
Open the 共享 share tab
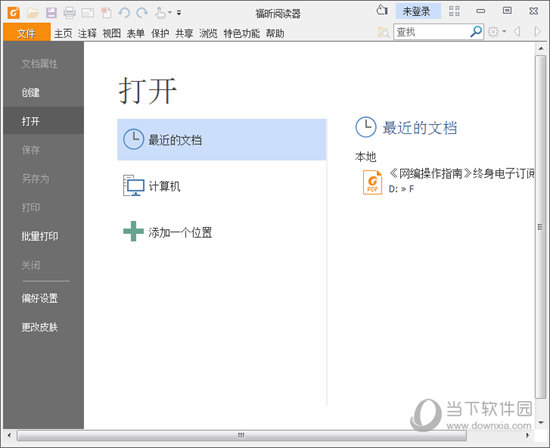(184, 34)
